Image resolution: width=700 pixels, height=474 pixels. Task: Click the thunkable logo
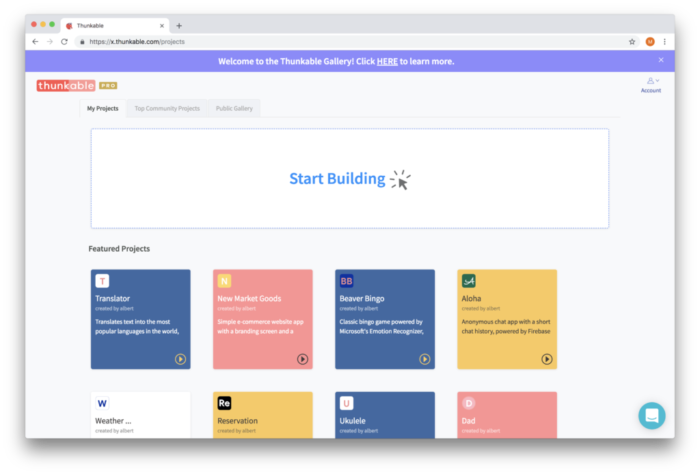[66, 86]
